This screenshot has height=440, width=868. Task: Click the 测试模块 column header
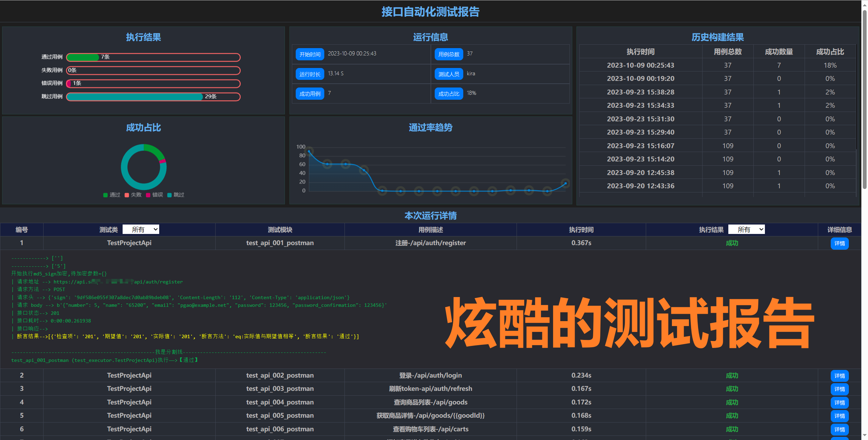point(280,230)
